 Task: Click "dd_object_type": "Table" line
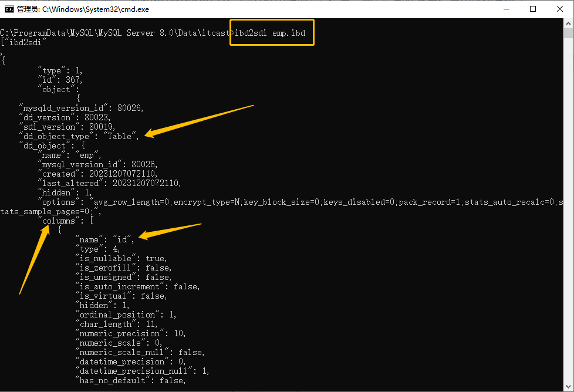tap(79, 136)
